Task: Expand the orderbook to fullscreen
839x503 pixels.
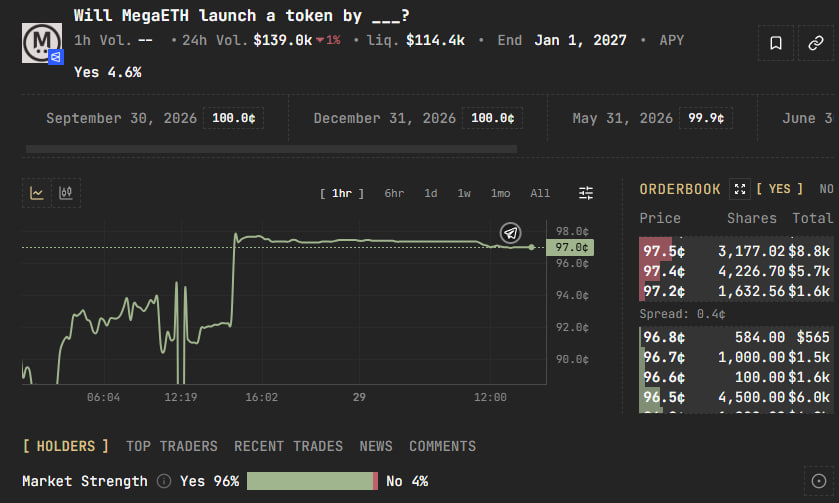Action: click(740, 189)
